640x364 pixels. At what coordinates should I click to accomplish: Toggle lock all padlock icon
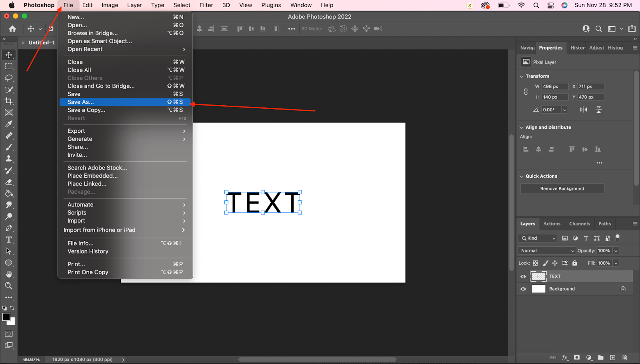(575, 263)
